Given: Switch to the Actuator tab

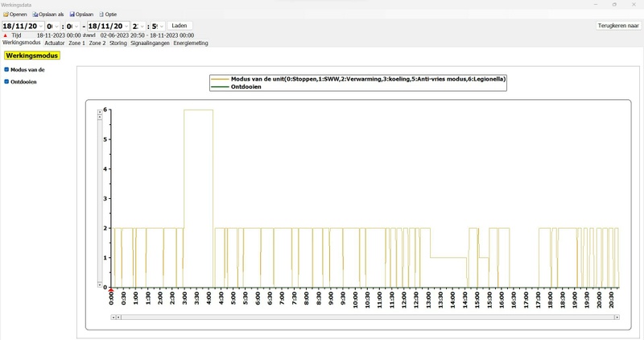Looking at the screenshot, I should pos(55,43).
